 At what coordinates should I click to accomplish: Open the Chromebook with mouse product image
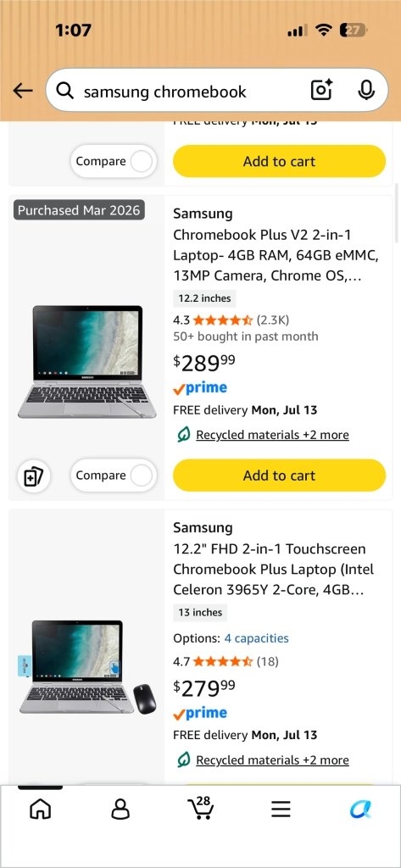pyautogui.click(x=87, y=668)
